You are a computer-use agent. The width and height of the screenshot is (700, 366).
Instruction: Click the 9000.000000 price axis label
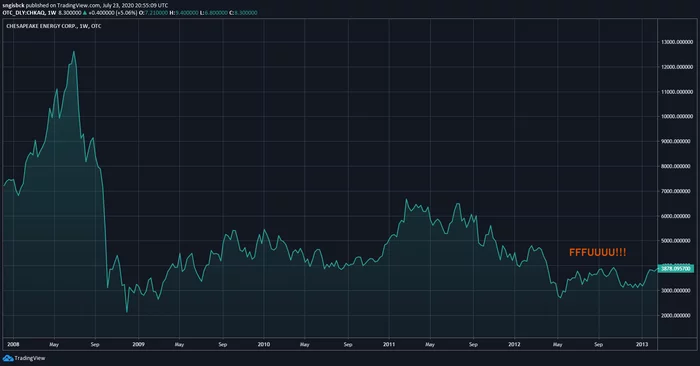click(x=677, y=141)
